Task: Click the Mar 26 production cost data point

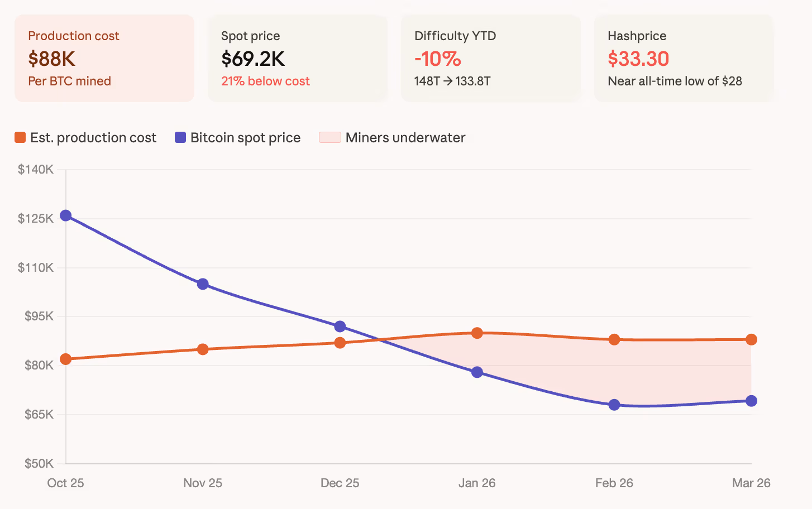Action: pos(751,339)
